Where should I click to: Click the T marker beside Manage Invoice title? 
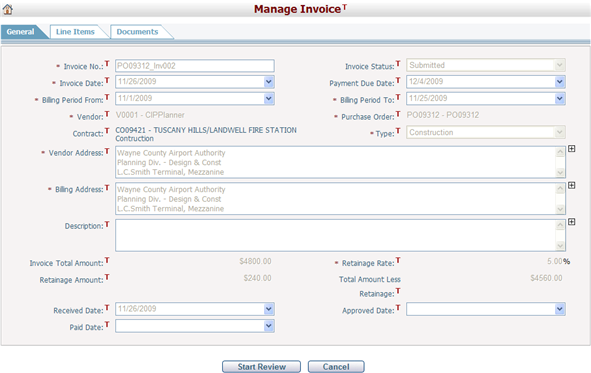(344, 6)
